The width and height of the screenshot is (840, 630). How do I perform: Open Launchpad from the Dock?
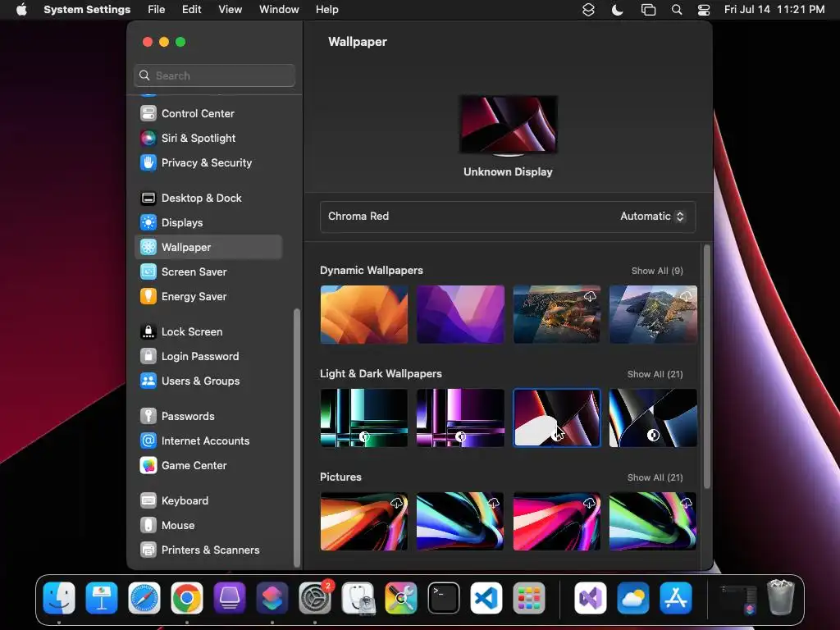[x=529, y=598]
